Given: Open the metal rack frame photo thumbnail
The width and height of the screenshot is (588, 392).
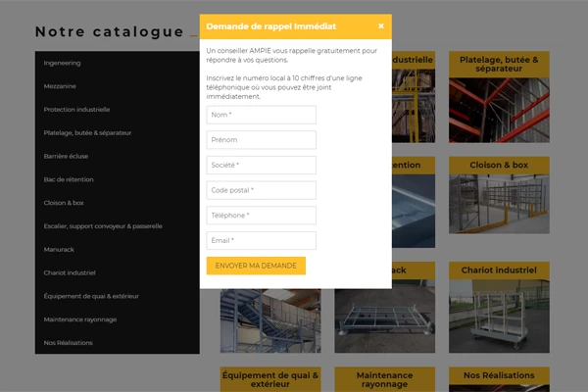Looking at the screenshot, I should point(385,320).
